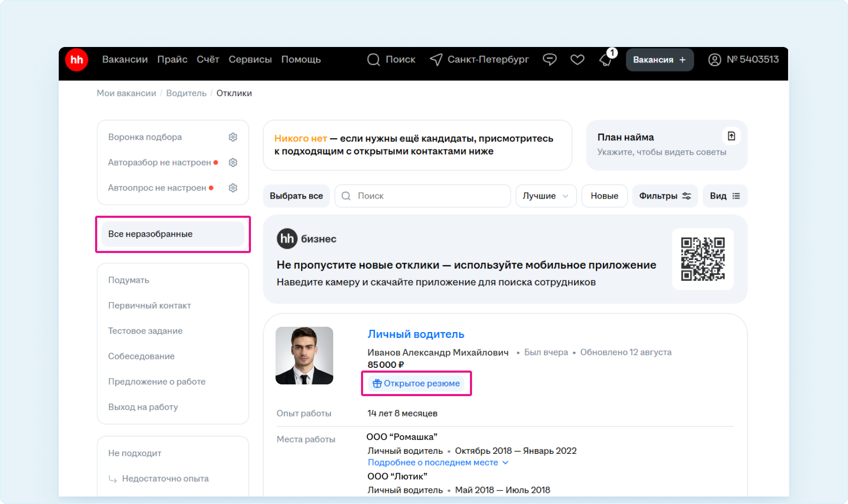Open favorites heart icon
The image size is (848, 504).
[577, 60]
